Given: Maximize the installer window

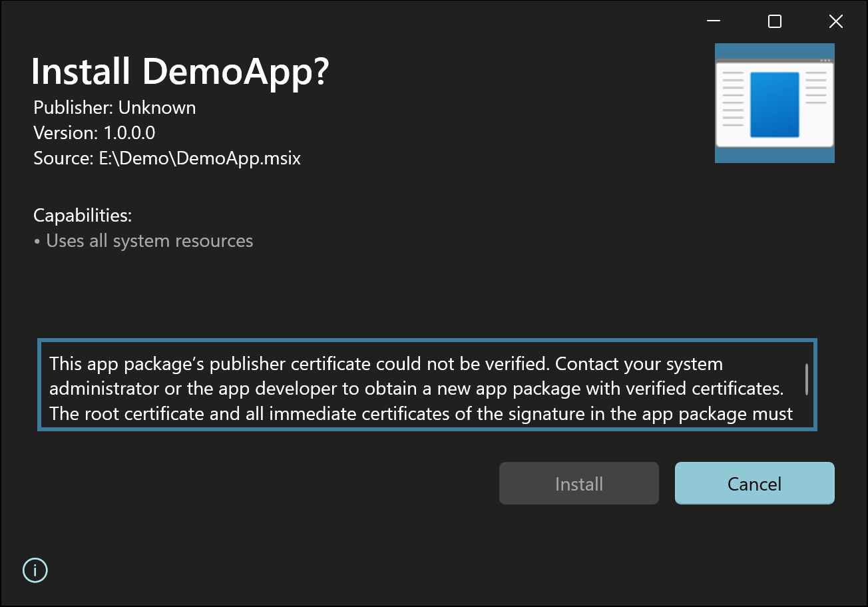Looking at the screenshot, I should 775,21.
